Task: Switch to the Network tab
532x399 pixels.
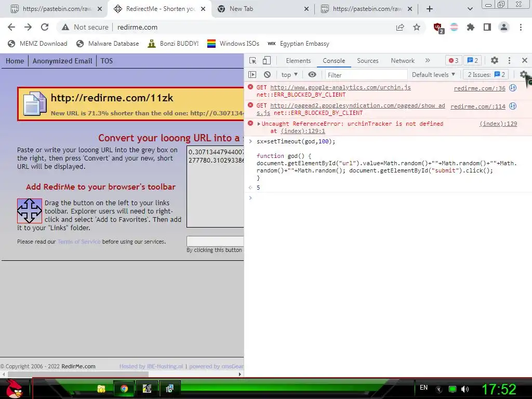Action: (403, 61)
